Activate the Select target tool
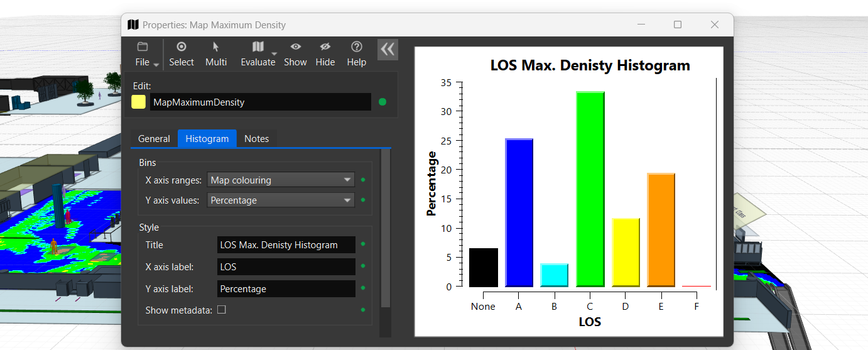This screenshot has height=350, width=868. [x=182, y=47]
